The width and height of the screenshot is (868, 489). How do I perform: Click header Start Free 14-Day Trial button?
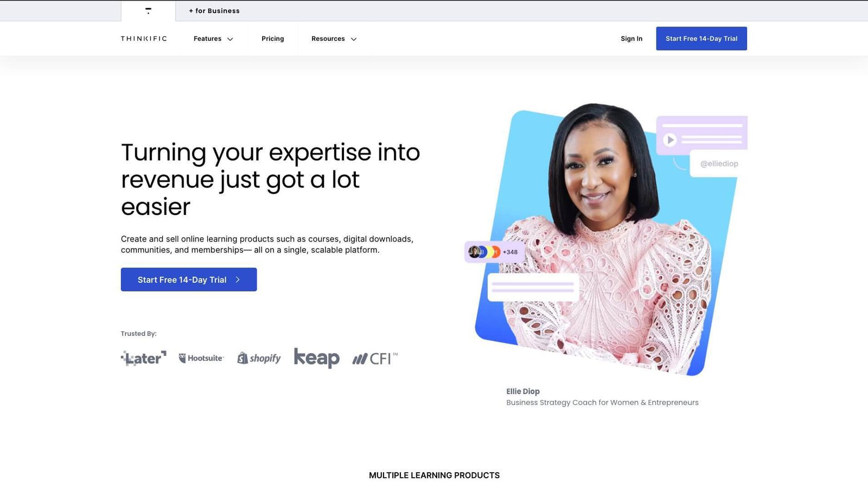pyautogui.click(x=701, y=39)
